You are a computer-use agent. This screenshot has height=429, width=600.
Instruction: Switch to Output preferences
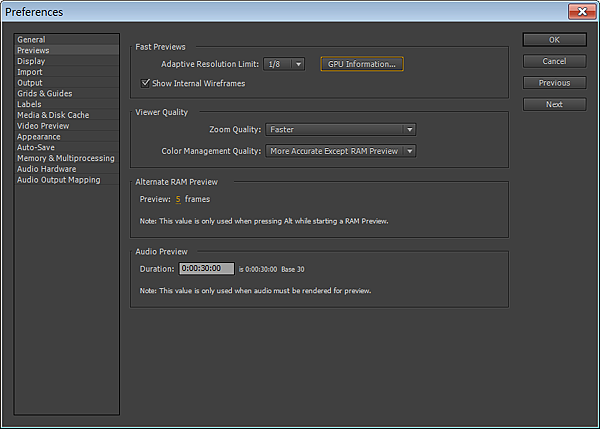click(67, 83)
